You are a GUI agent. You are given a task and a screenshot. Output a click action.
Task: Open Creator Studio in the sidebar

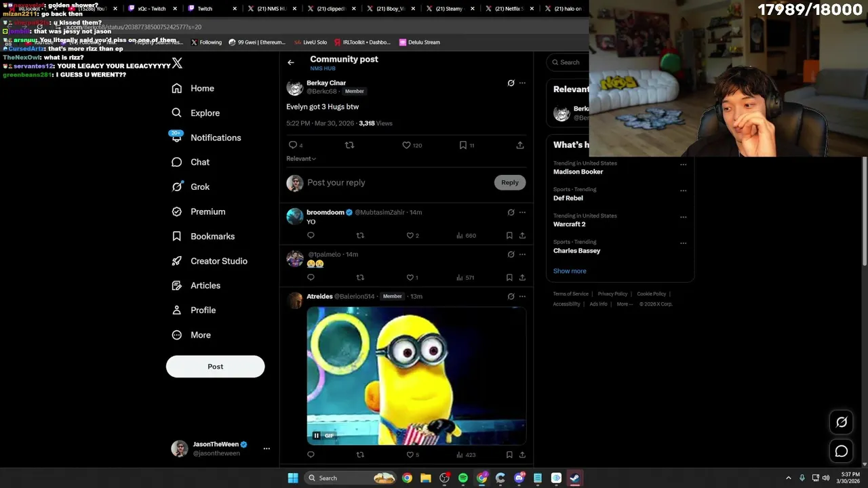click(x=209, y=261)
